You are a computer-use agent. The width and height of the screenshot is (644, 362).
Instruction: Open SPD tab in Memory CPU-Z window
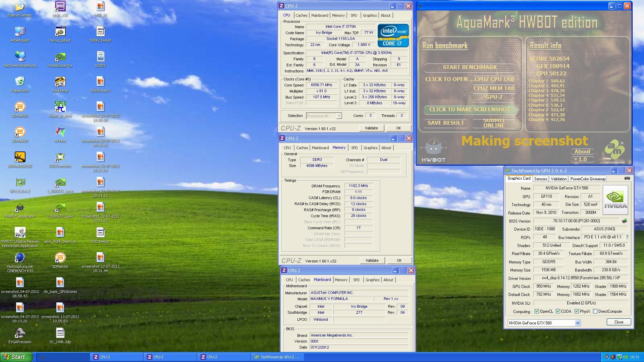(x=354, y=148)
